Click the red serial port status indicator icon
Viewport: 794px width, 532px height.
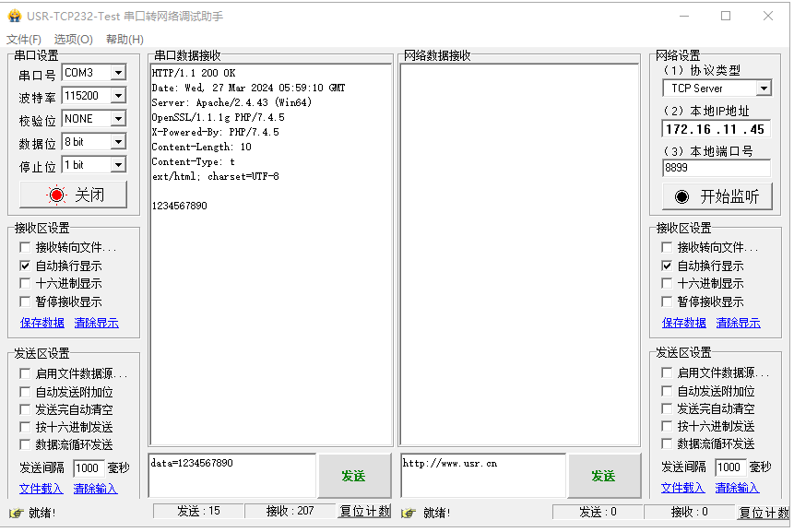click(x=56, y=195)
